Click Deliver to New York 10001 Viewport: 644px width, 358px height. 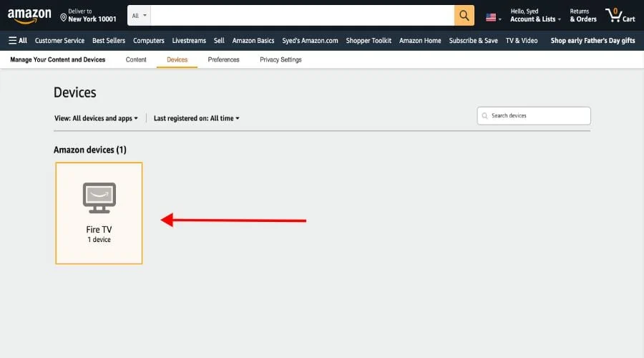point(88,15)
